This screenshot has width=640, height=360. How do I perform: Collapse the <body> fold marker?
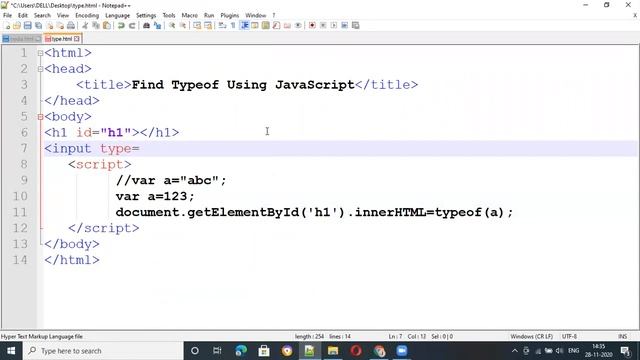pos(40,117)
